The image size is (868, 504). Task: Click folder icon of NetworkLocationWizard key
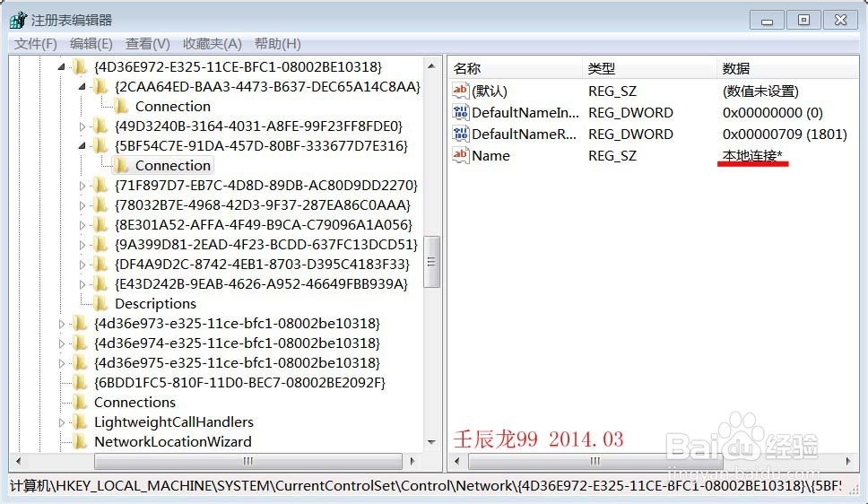click(81, 442)
